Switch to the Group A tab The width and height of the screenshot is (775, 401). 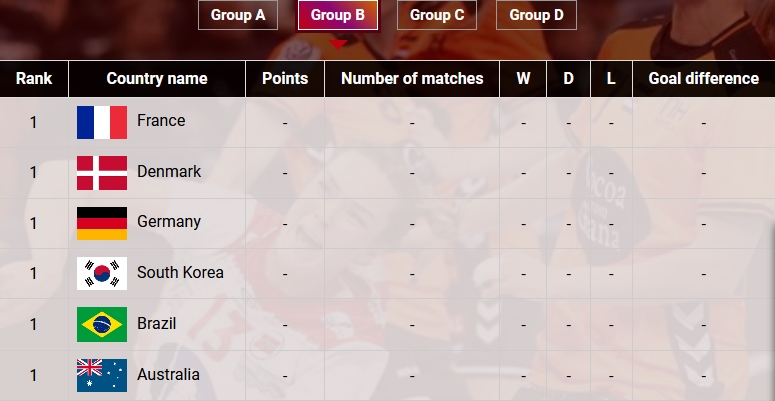point(238,15)
